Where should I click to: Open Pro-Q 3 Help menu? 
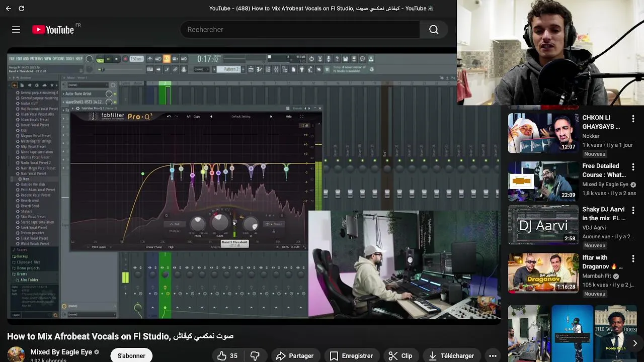coord(288,116)
